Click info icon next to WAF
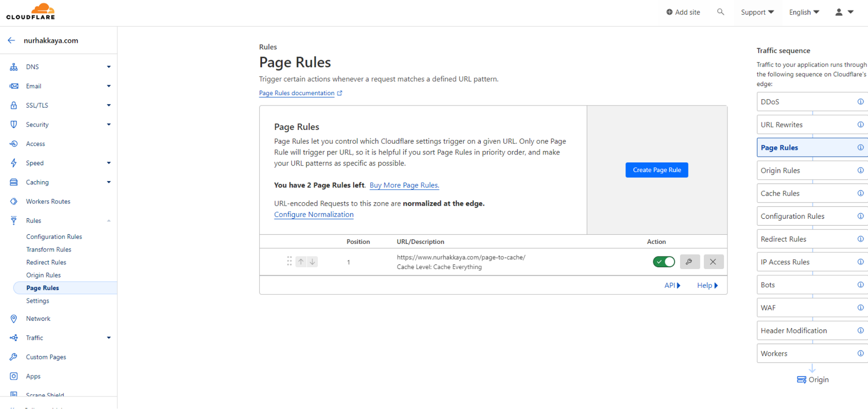The height and width of the screenshot is (409, 868). 860,308
